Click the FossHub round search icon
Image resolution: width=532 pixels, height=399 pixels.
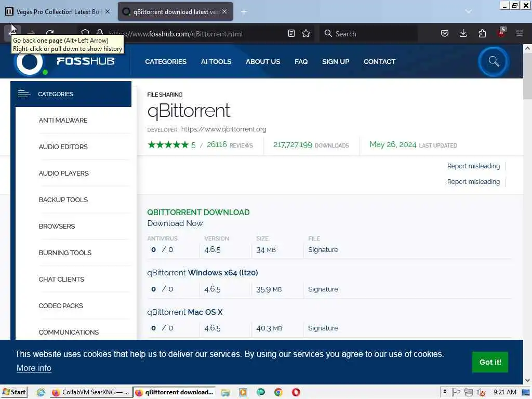tap(494, 61)
